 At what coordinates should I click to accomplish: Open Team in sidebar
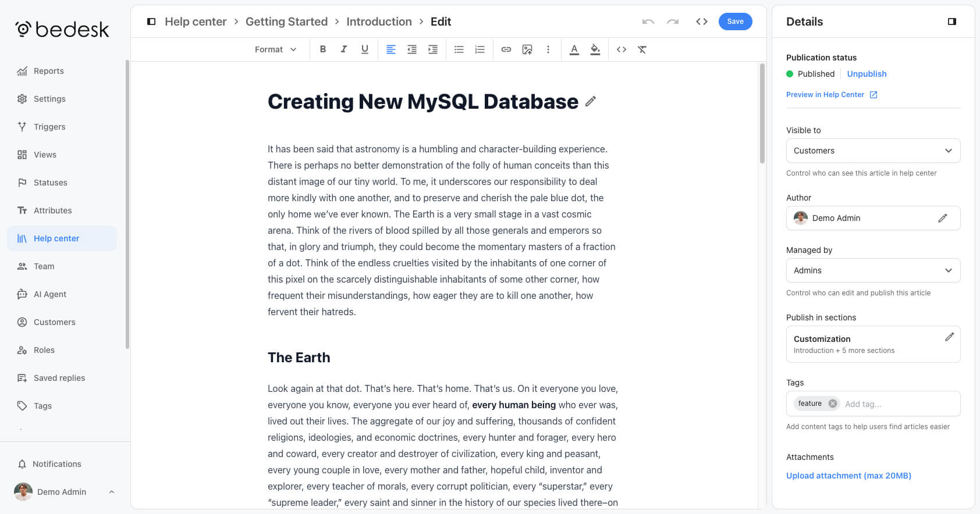pos(62,266)
